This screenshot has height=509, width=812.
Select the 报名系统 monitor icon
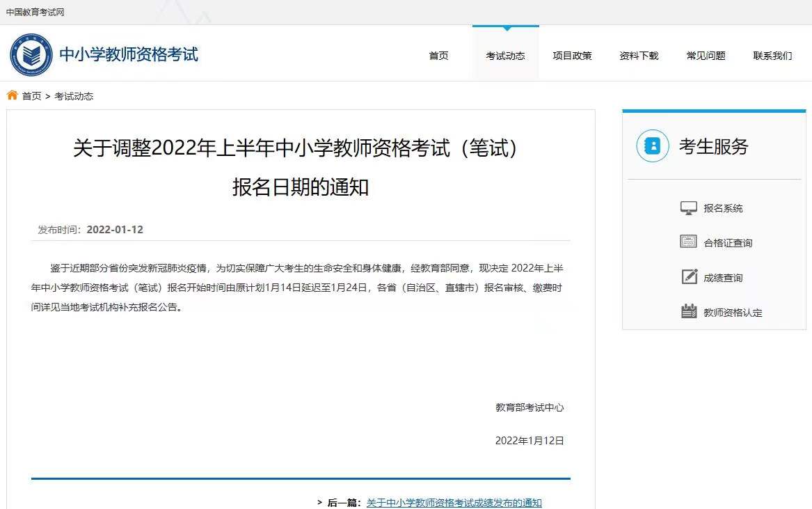tap(688, 207)
